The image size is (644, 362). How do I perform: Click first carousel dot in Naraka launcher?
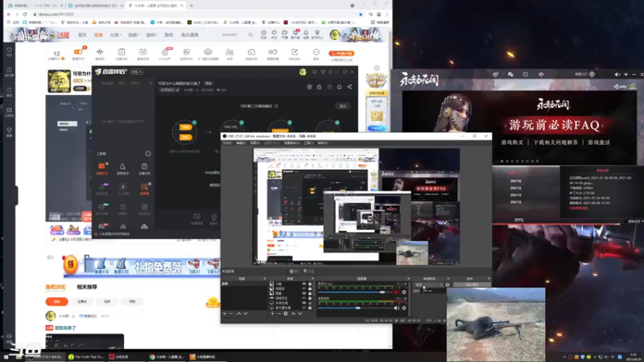click(502, 162)
